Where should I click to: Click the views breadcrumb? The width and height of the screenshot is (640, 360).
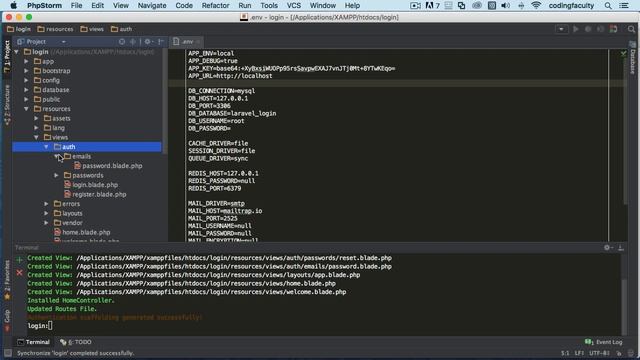[x=92, y=29]
